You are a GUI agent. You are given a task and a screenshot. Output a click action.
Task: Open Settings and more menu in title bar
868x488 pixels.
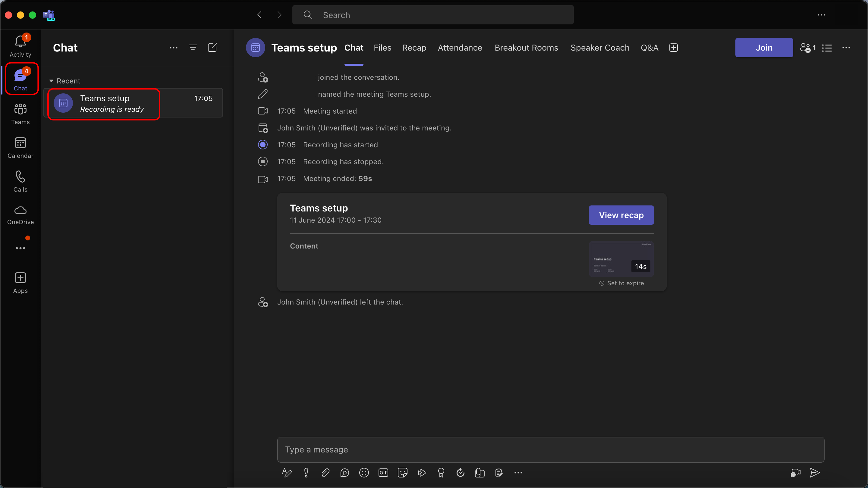[x=821, y=15]
